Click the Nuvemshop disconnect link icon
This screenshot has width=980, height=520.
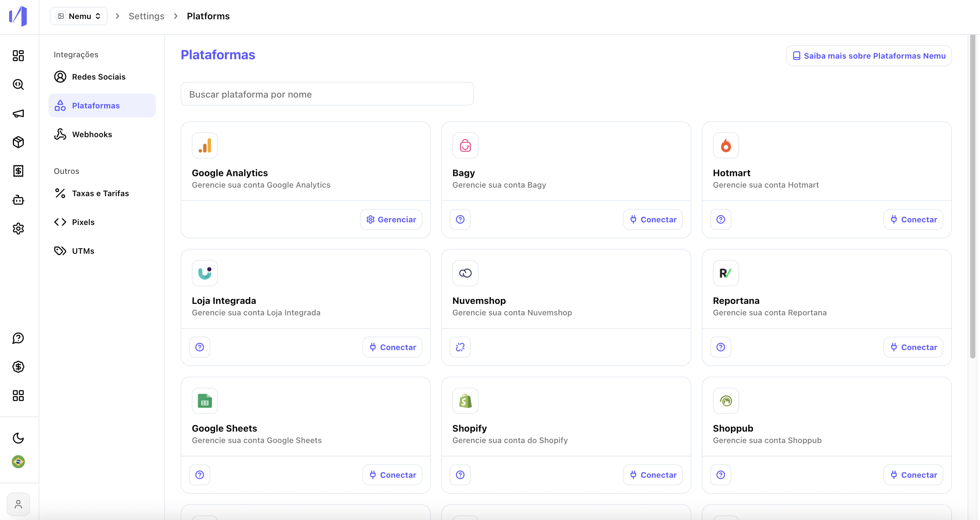click(460, 347)
